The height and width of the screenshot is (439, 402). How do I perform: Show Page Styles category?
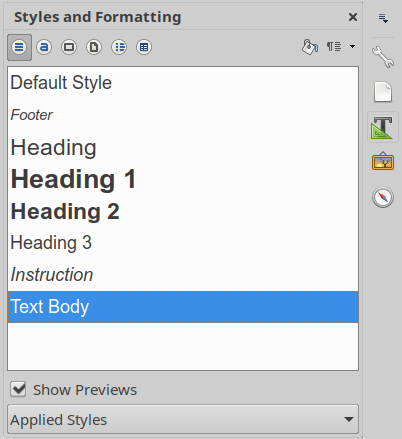94,47
